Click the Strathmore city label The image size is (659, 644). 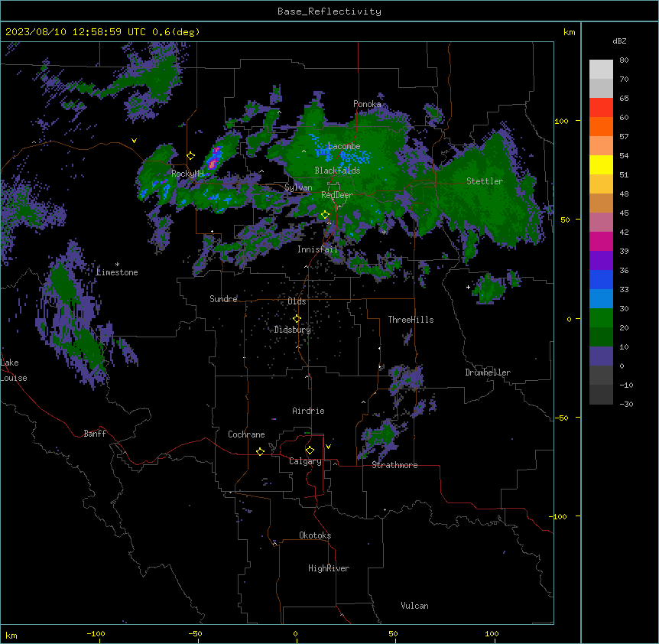[x=394, y=465]
